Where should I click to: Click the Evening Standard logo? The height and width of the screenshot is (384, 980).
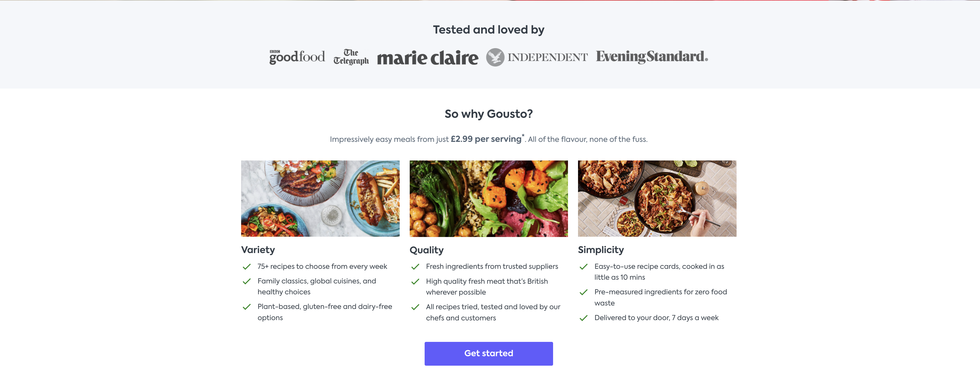651,57
